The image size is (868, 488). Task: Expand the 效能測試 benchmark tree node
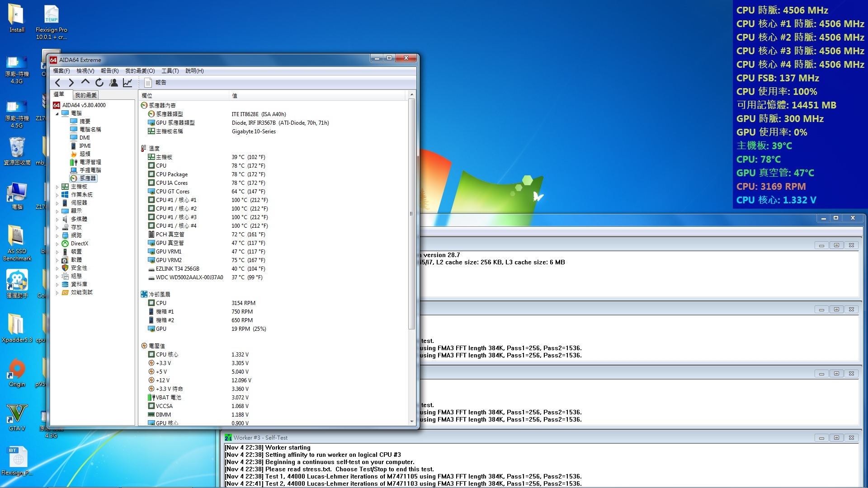coord(57,292)
